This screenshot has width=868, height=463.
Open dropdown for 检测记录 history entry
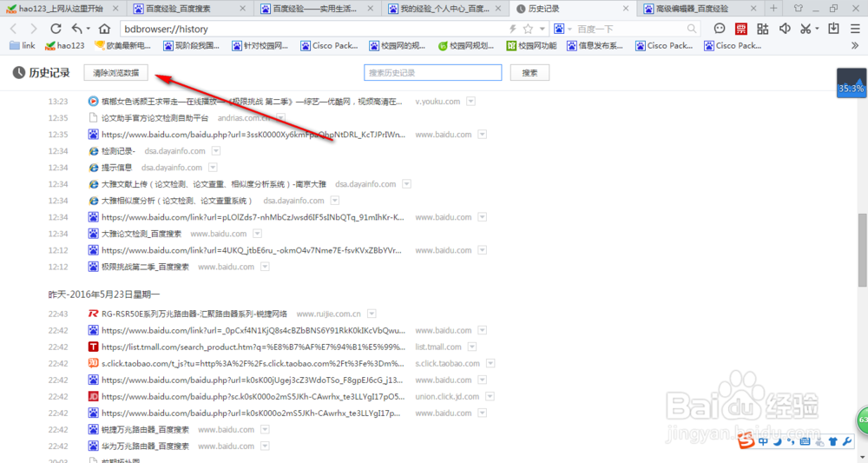point(216,150)
